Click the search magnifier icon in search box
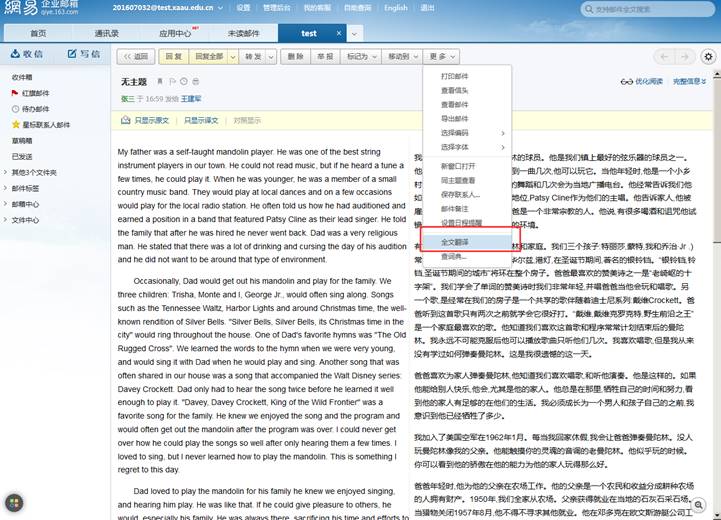This screenshot has width=721, height=520. point(589,9)
